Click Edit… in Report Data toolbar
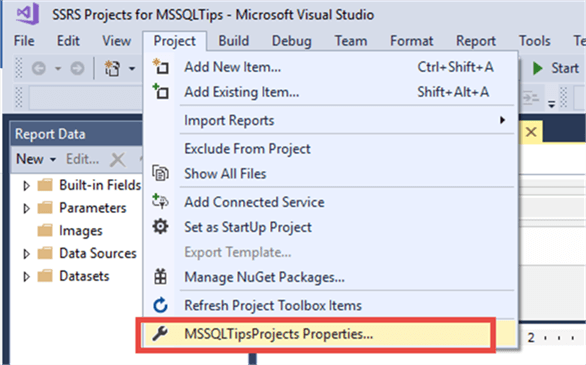Screen dimensions: 586x365 click(82, 159)
